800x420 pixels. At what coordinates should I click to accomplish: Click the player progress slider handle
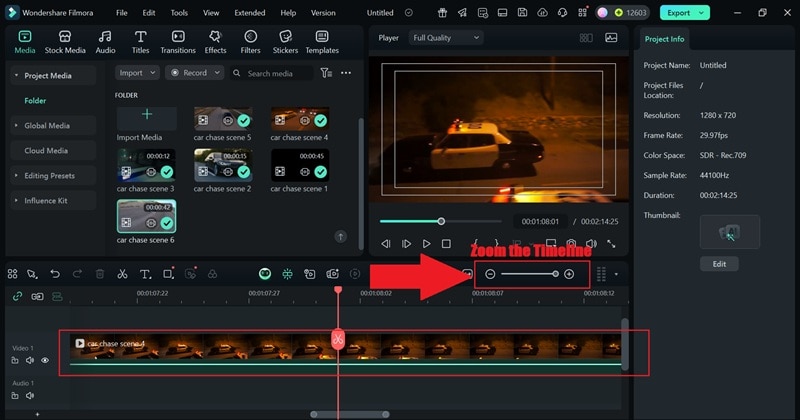441,221
